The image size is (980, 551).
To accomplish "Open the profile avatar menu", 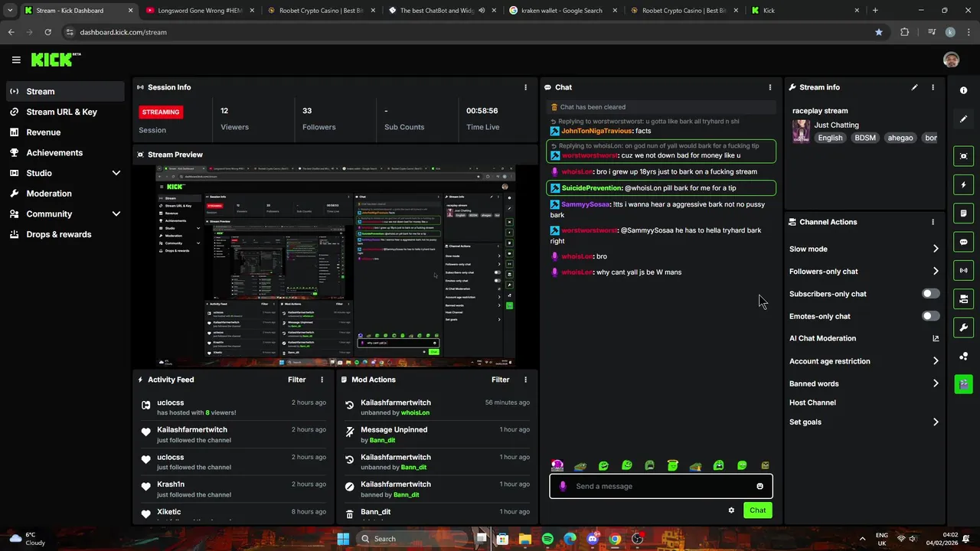I will tap(951, 60).
